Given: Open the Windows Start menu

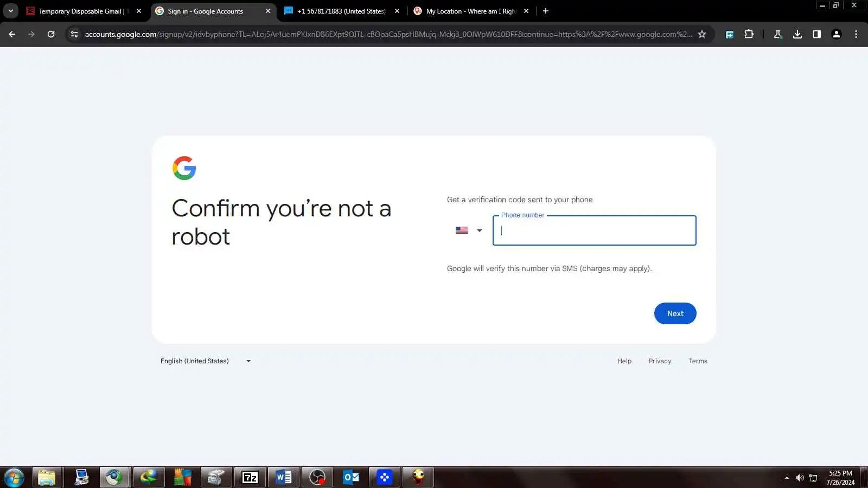Looking at the screenshot, I should point(14,478).
